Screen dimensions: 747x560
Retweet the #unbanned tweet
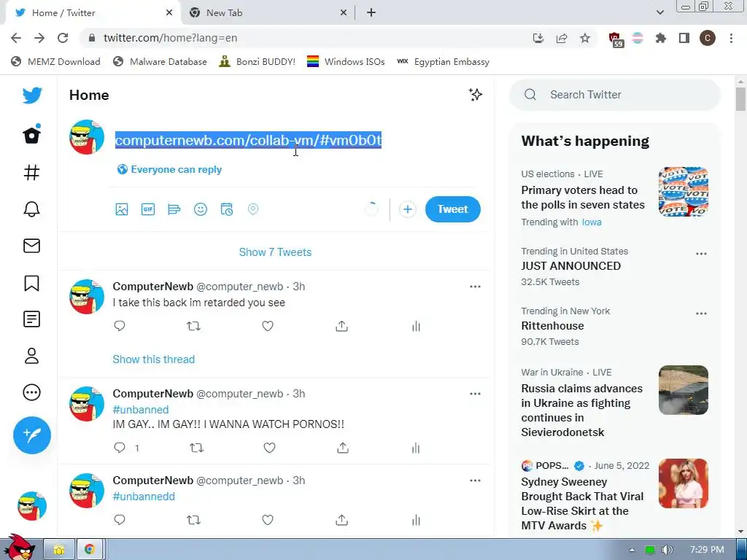196,448
